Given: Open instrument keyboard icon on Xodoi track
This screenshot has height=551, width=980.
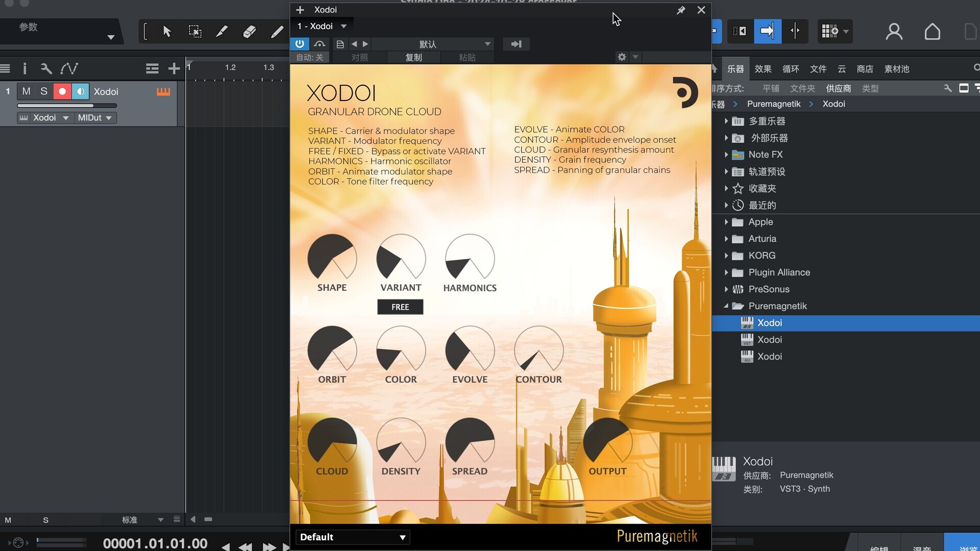Looking at the screenshot, I should 163,91.
